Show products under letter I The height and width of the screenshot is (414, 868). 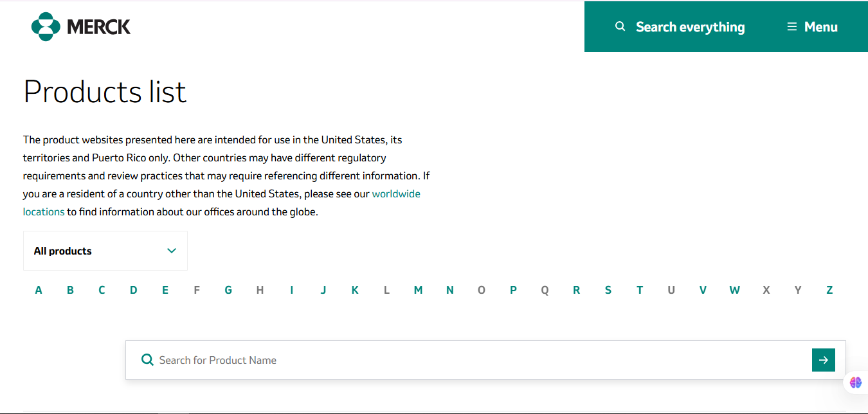pos(291,290)
